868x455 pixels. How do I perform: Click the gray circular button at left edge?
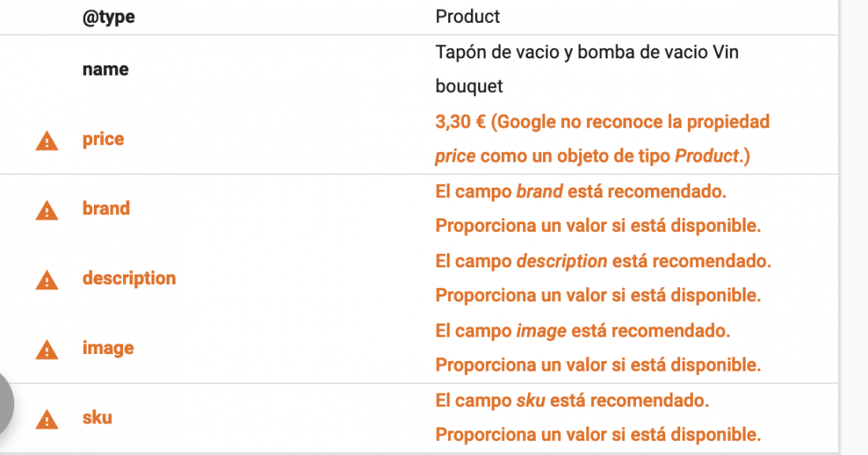(5, 404)
